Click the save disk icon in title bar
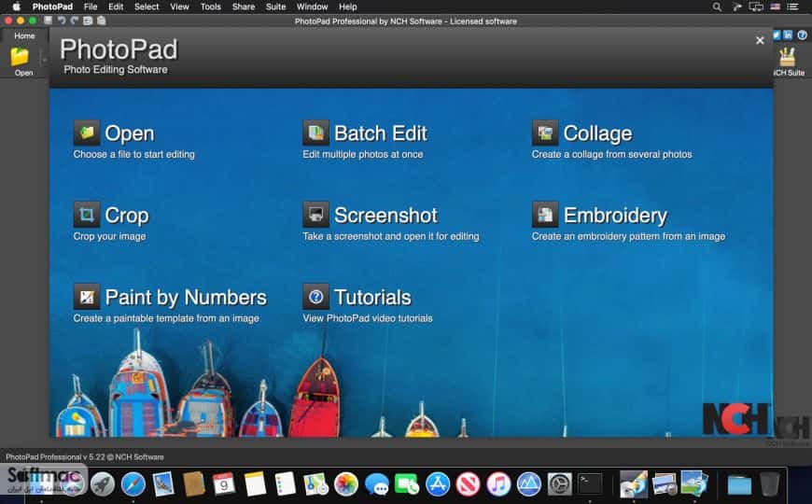The image size is (812, 504). (x=49, y=21)
